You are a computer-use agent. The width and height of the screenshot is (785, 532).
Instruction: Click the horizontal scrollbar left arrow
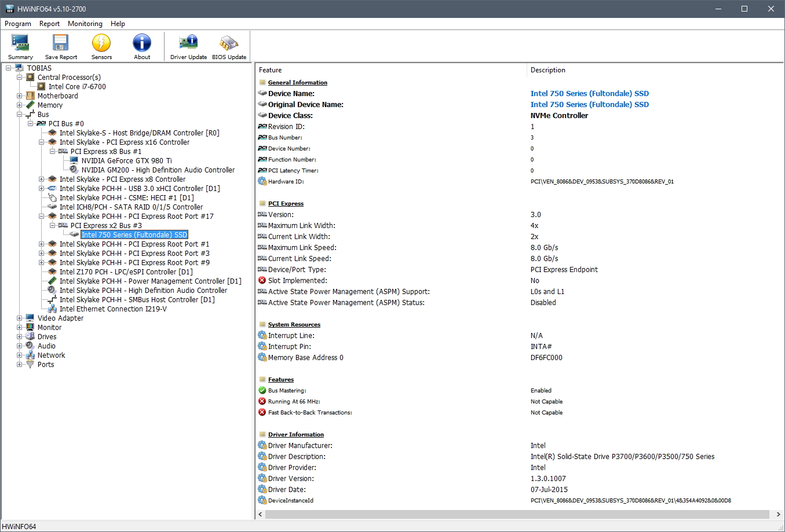coord(260,515)
